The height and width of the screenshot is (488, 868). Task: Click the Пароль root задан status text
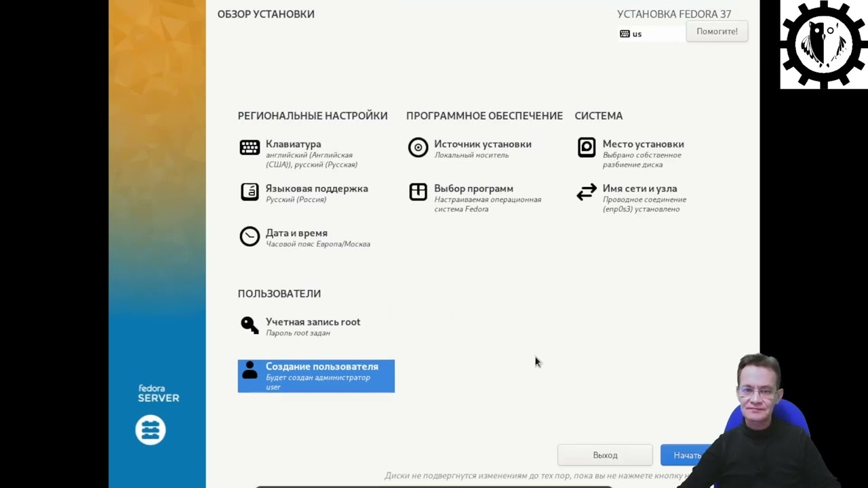point(298,333)
